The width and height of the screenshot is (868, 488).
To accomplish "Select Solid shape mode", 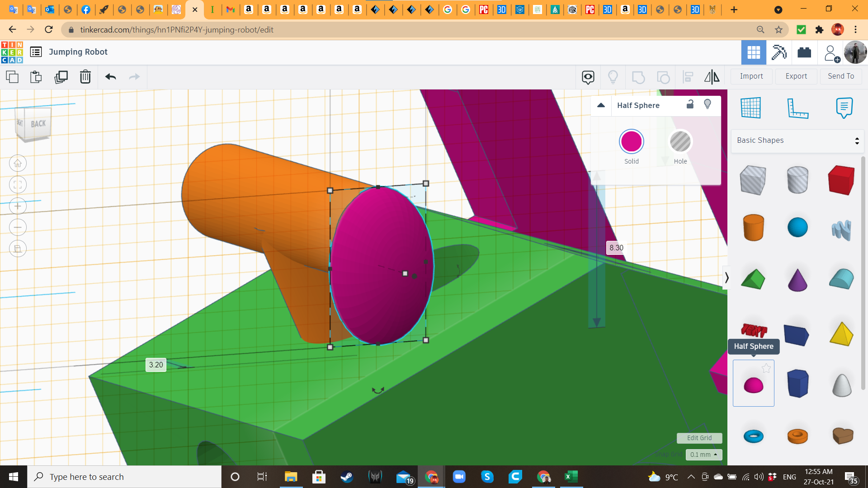I will point(631,142).
